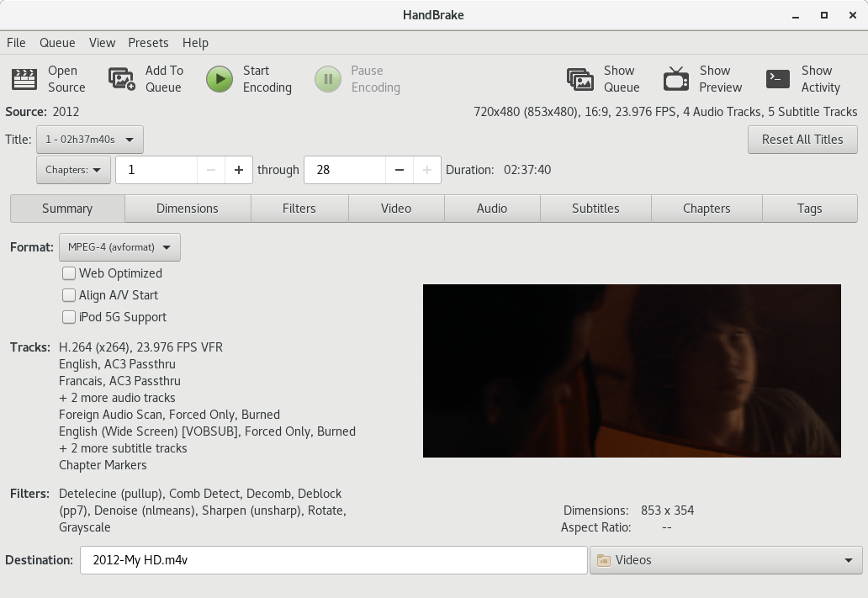
Task: Open the Queue menu
Action: [x=57, y=43]
